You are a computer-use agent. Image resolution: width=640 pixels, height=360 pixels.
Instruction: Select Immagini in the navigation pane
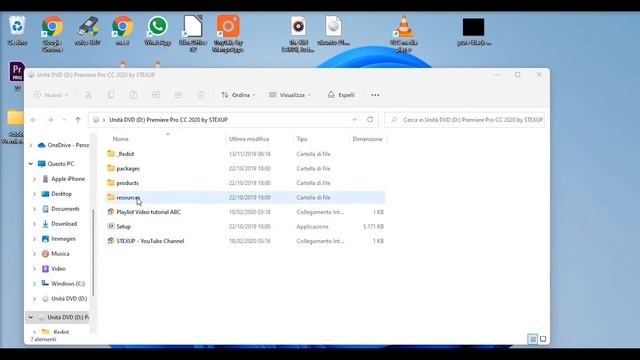(63, 239)
